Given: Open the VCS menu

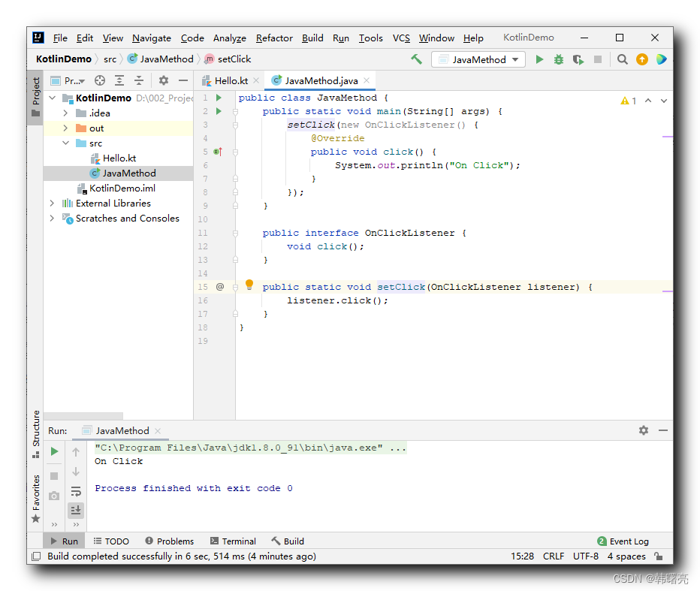Looking at the screenshot, I should (401, 38).
